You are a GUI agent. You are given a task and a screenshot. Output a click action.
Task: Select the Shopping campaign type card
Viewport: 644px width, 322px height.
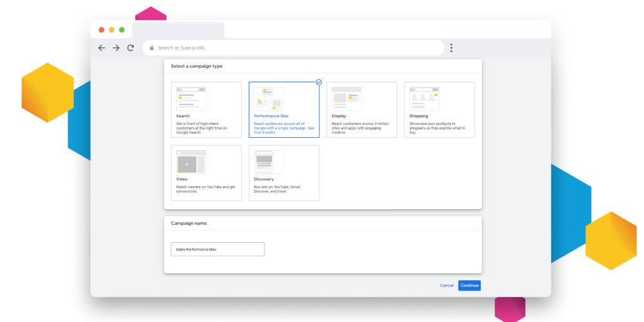pos(439,109)
